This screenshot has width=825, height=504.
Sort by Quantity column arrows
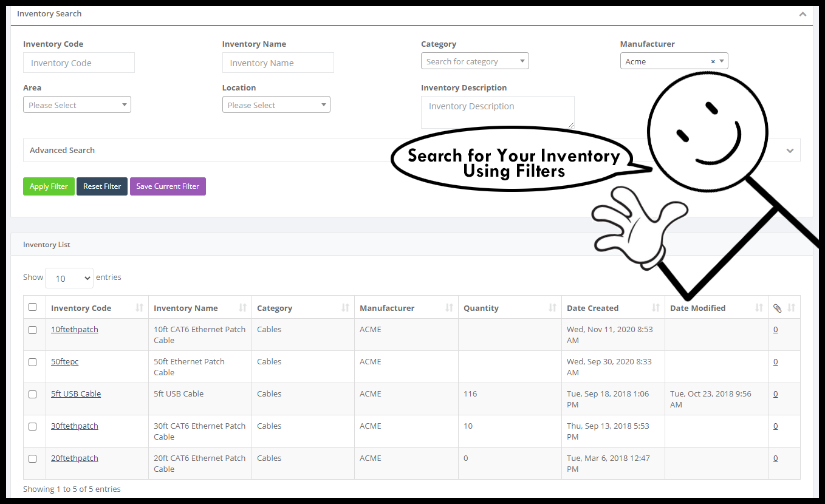click(x=552, y=308)
